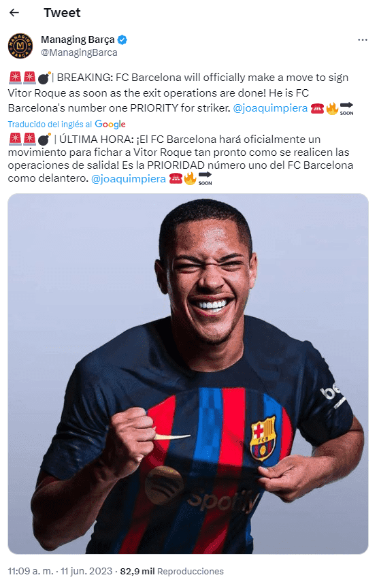379x588 pixels.
Task: Click the Managing Barça profile avatar
Action: (20, 46)
